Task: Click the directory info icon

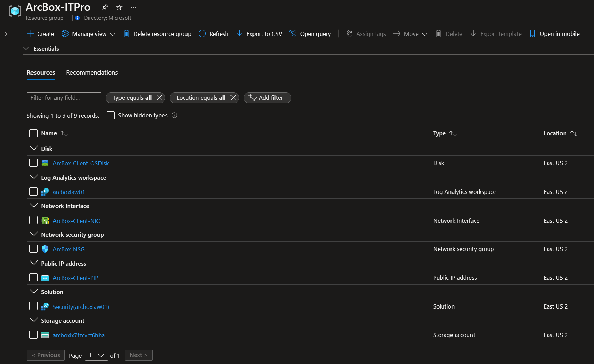Action: [78, 18]
